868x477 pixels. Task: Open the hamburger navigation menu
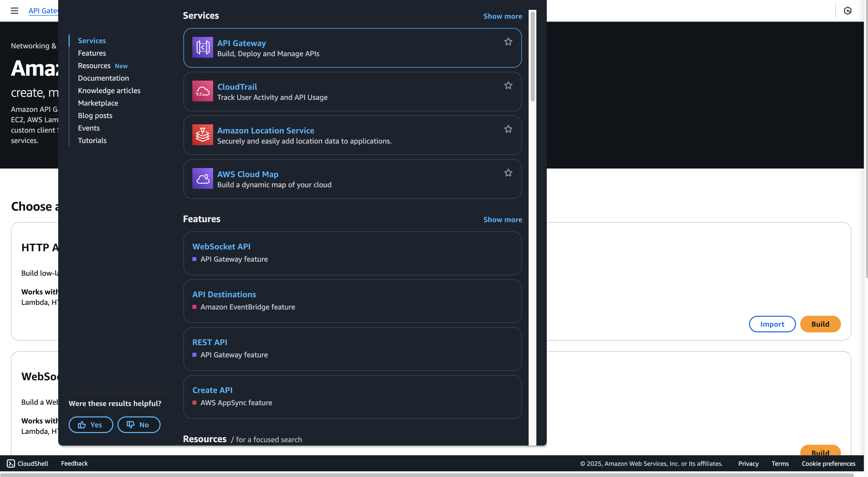(x=15, y=10)
